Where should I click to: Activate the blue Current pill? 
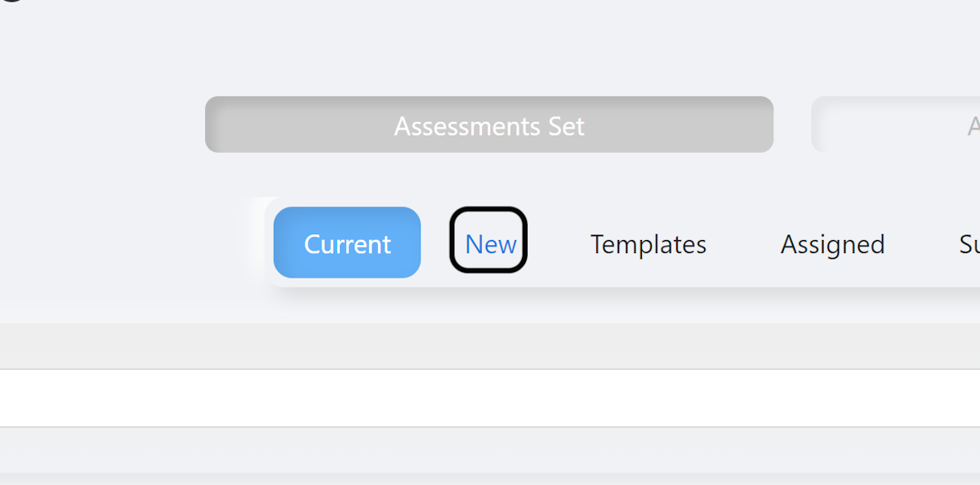point(347,242)
